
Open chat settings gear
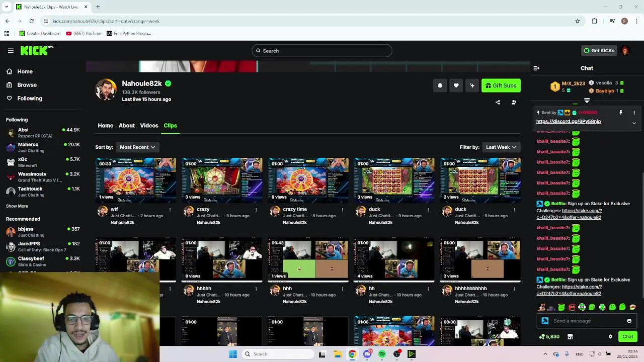610,336
